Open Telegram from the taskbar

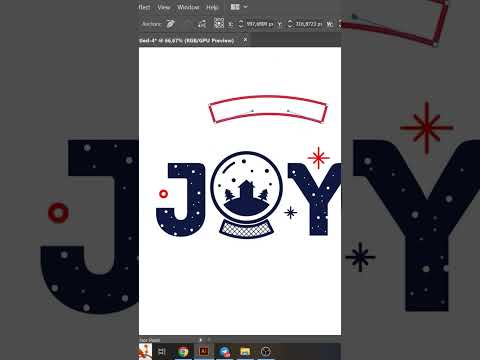click(224, 351)
